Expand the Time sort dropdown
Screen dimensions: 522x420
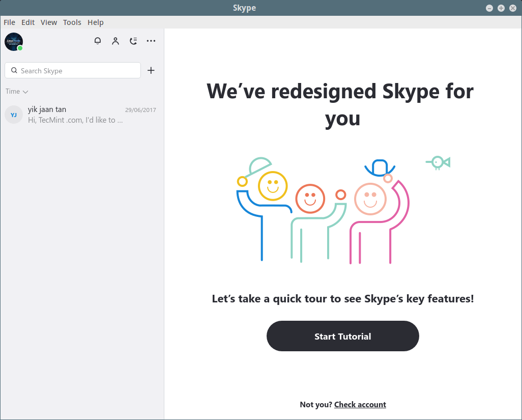(17, 92)
